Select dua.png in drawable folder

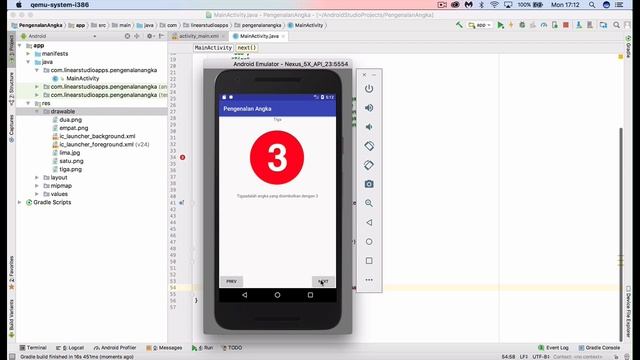70,120
